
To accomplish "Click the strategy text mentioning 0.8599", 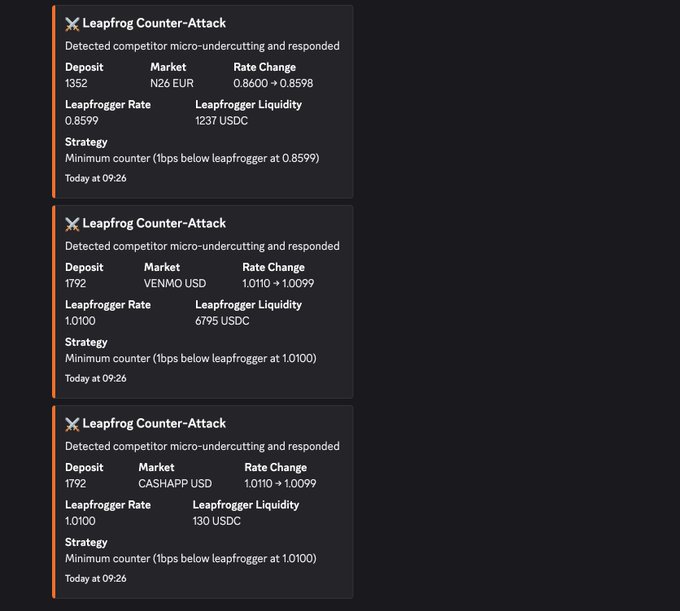I will click(192, 158).
